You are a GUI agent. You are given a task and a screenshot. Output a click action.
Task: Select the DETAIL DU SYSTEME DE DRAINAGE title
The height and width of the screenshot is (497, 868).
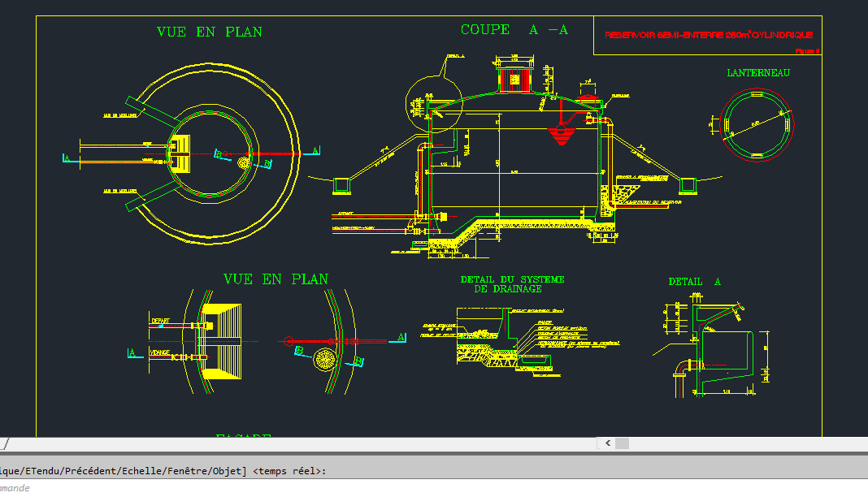[511, 283]
